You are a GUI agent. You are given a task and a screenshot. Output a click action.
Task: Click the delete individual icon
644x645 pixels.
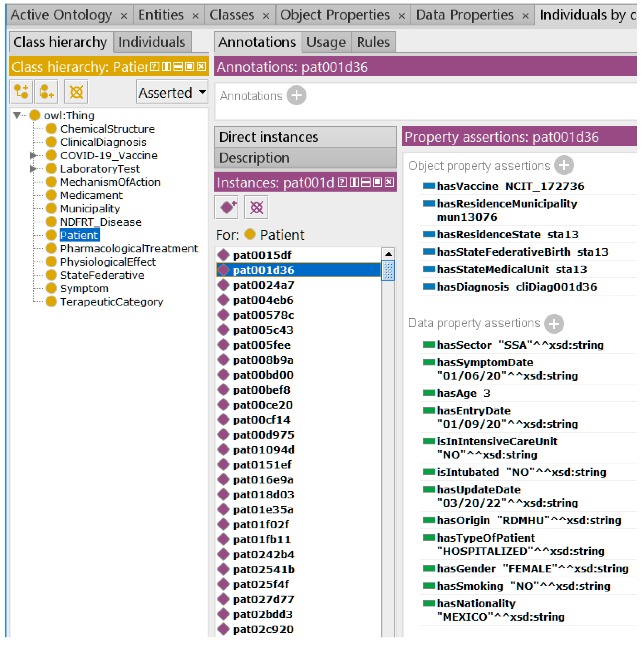coord(256,207)
